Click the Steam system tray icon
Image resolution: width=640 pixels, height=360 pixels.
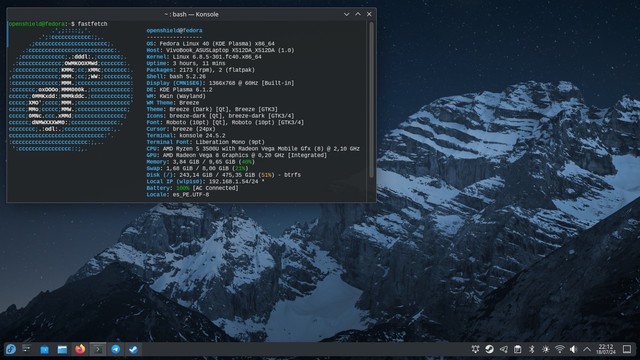489,349
